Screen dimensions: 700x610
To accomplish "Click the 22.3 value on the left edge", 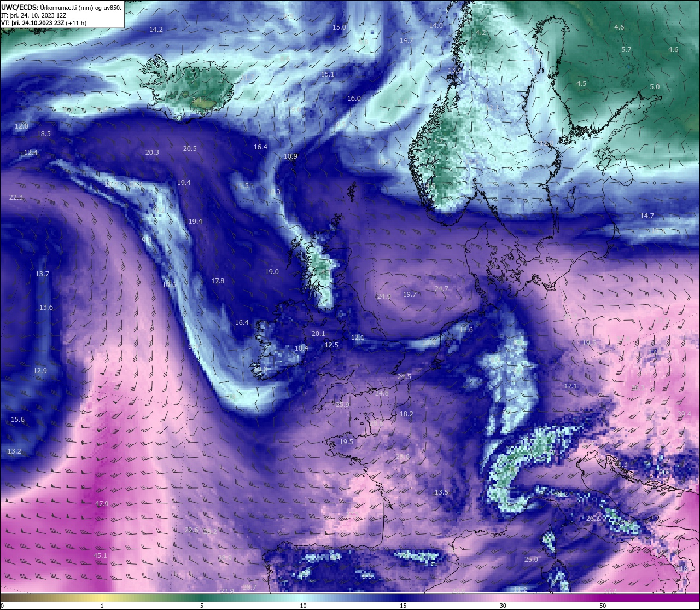I will pos(16,197).
